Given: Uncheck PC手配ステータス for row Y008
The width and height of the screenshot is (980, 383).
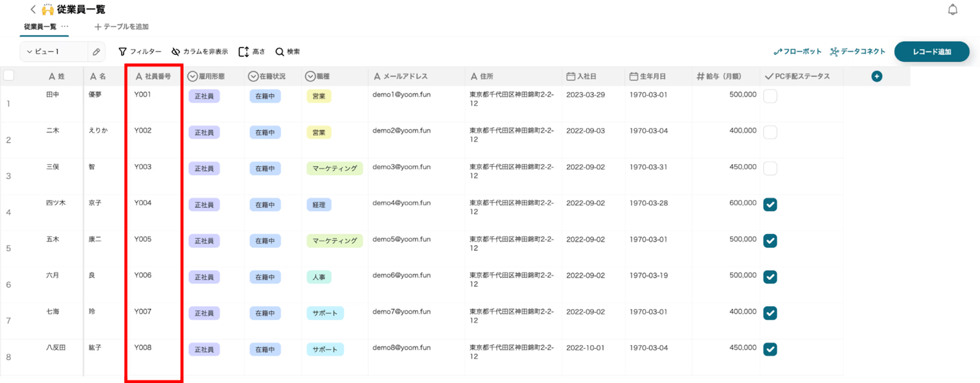Looking at the screenshot, I should pos(770,349).
